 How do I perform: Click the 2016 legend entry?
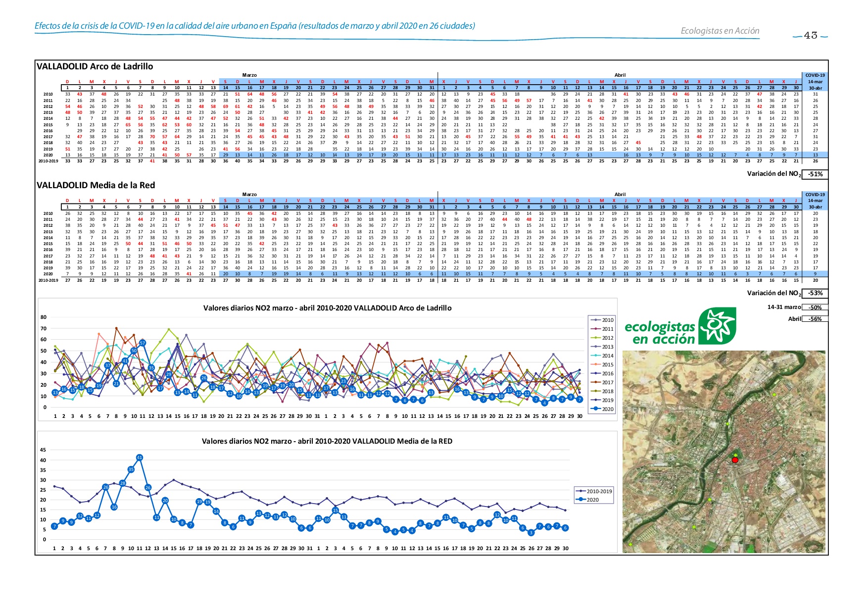[x=601, y=373]
